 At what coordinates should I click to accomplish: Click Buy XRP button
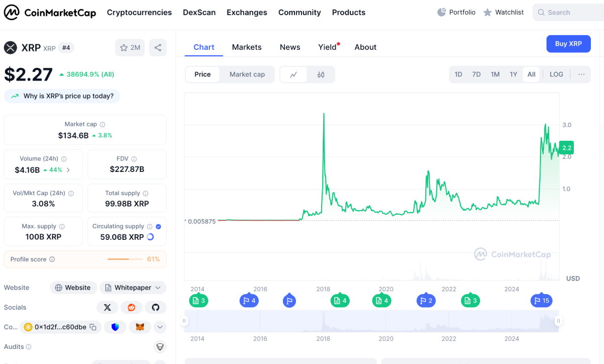point(569,44)
